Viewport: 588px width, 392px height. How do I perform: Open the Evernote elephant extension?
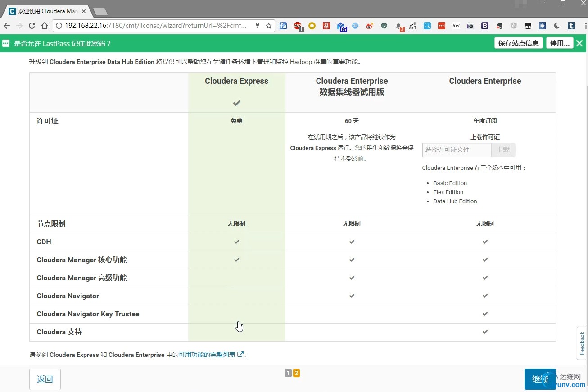pyautogui.click(x=499, y=26)
